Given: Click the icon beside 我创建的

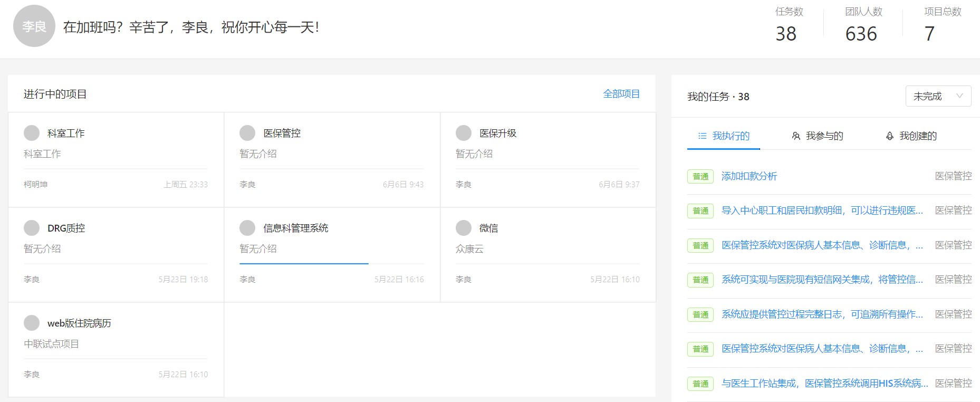Looking at the screenshot, I should pos(890,136).
